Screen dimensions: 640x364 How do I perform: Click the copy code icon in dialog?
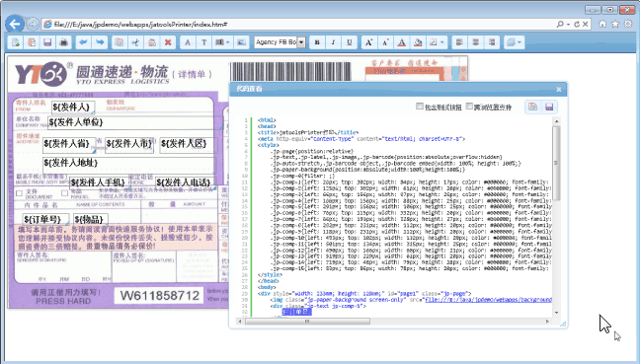[x=533, y=107]
